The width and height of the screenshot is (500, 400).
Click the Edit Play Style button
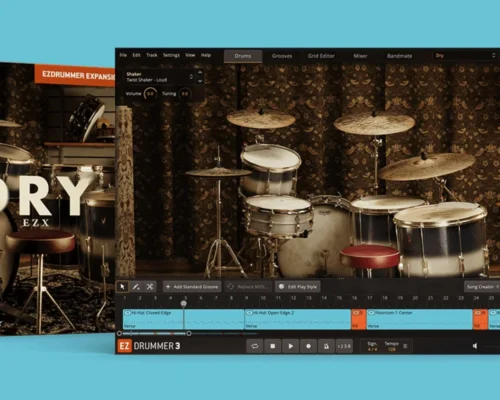click(298, 287)
